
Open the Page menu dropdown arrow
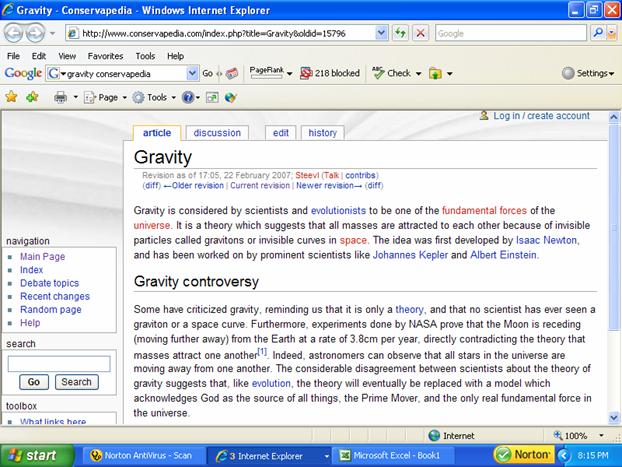124,98
